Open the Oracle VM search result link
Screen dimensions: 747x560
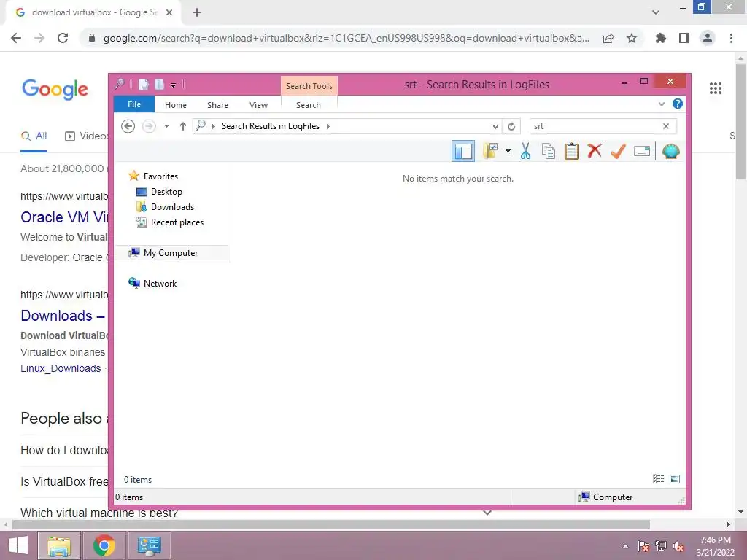(64, 217)
